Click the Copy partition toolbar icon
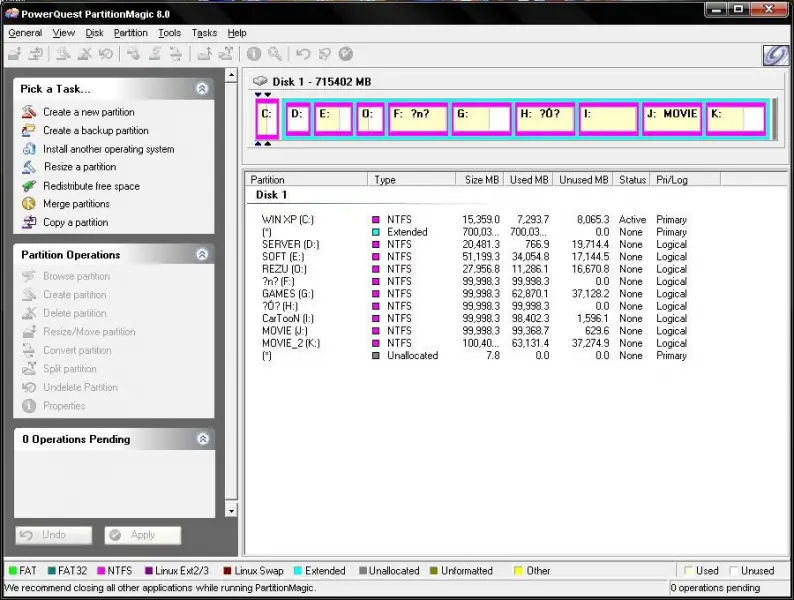Screen dimensions: 794x600 pos(35,54)
